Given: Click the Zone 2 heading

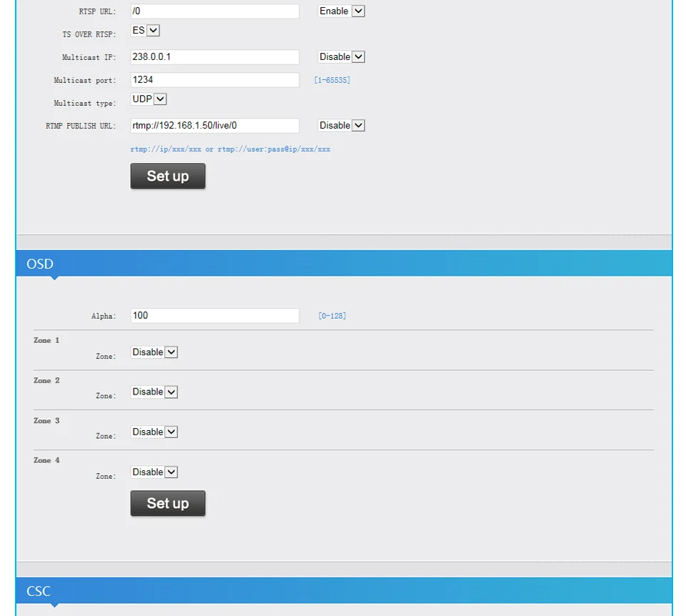Looking at the screenshot, I should (46, 381).
